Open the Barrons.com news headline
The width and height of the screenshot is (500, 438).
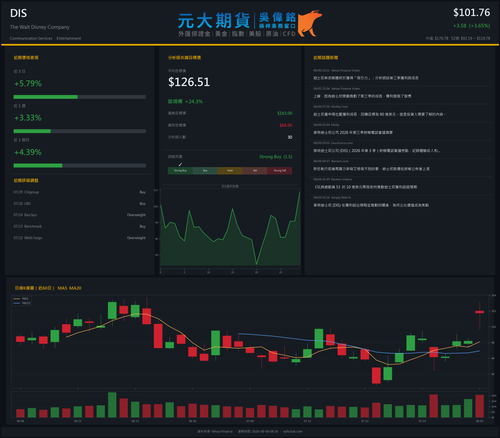(371, 169)
